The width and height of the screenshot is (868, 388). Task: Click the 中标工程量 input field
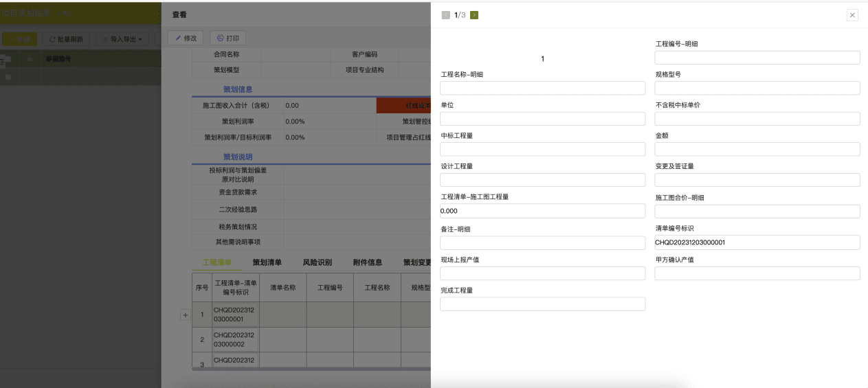tap(543, 149)
